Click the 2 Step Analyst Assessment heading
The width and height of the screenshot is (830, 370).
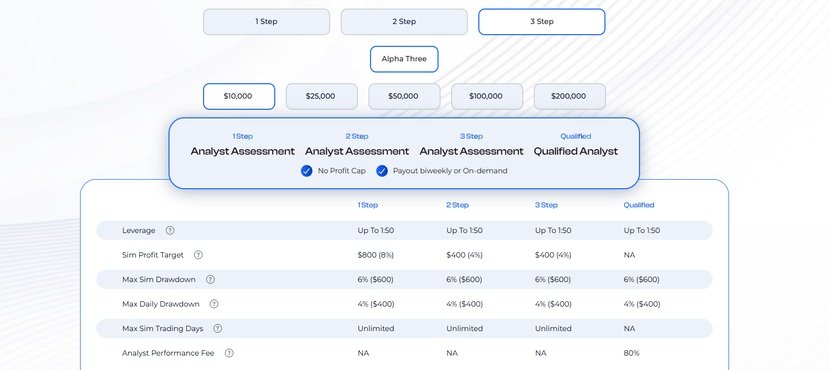click(357, 151)
